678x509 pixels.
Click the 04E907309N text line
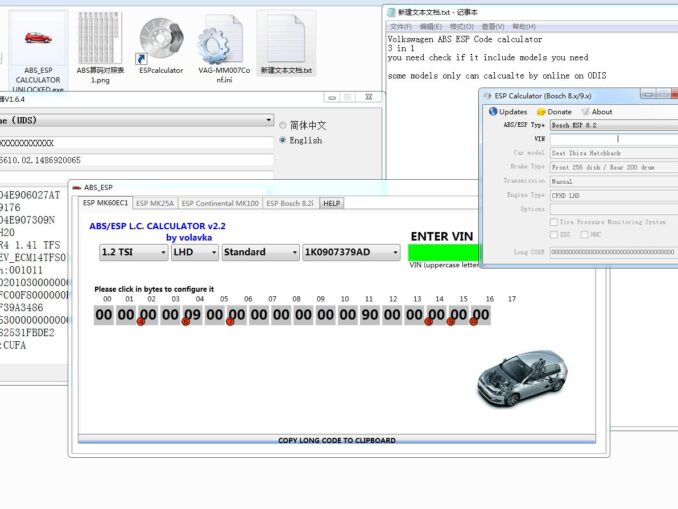[x=28, y=220]
